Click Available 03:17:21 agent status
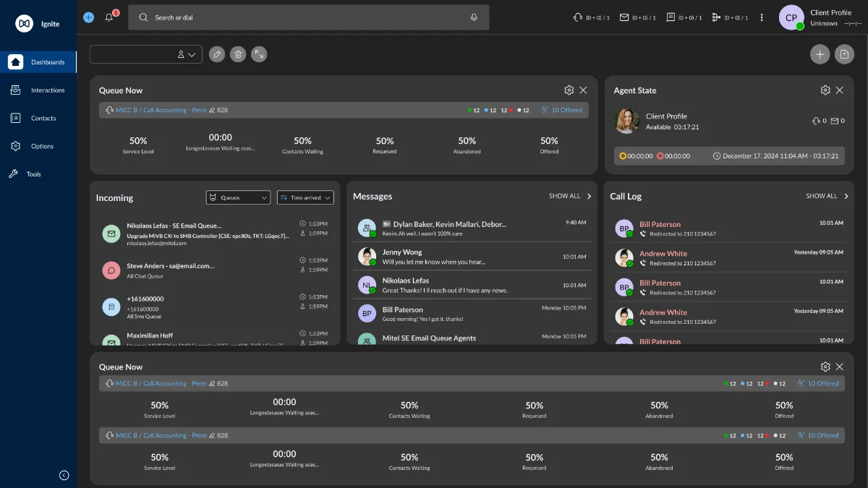 point(672,127)
